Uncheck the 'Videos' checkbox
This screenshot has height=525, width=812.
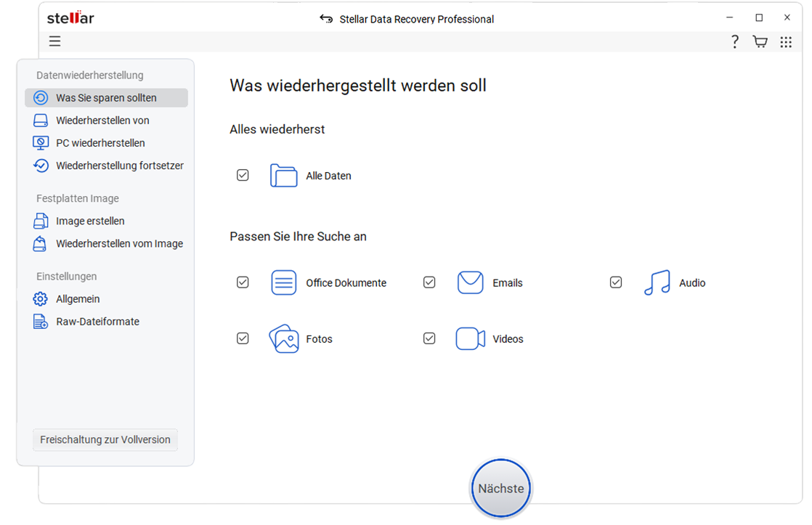429,338
